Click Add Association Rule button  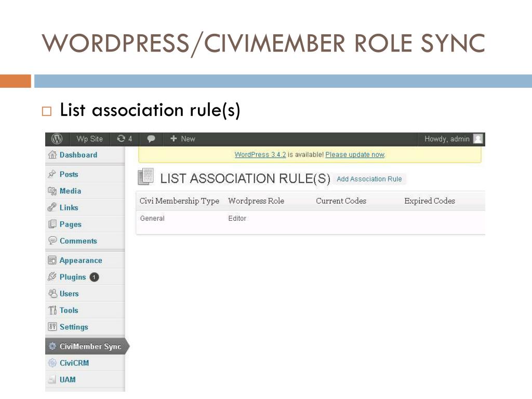click(x=369, y=179)
